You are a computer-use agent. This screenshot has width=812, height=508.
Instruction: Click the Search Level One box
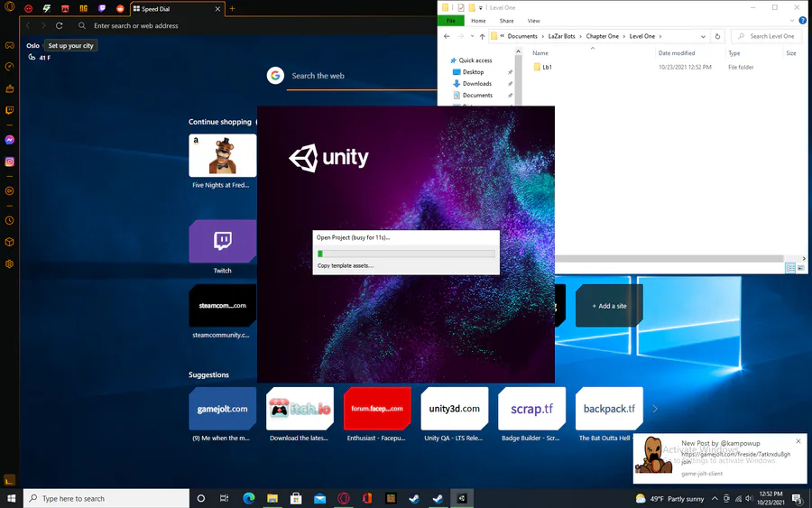coord(766,36)
